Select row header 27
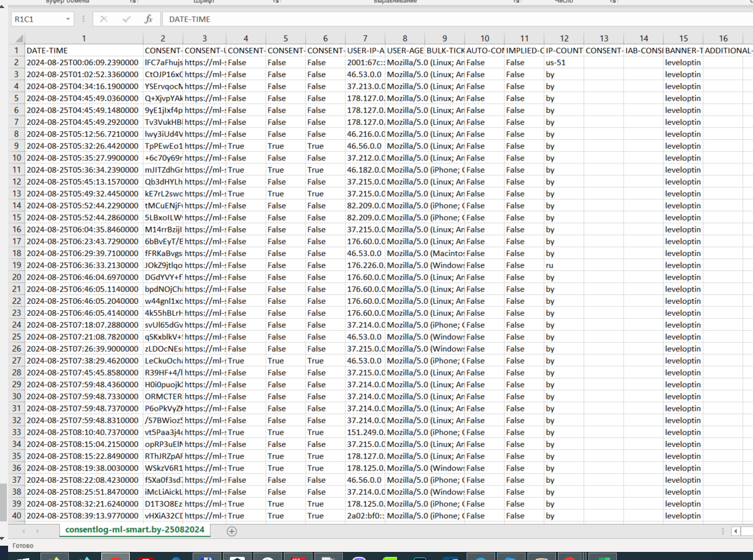This screenshot has width=753, height=560. pyautogui.click(x=17, y=360)
